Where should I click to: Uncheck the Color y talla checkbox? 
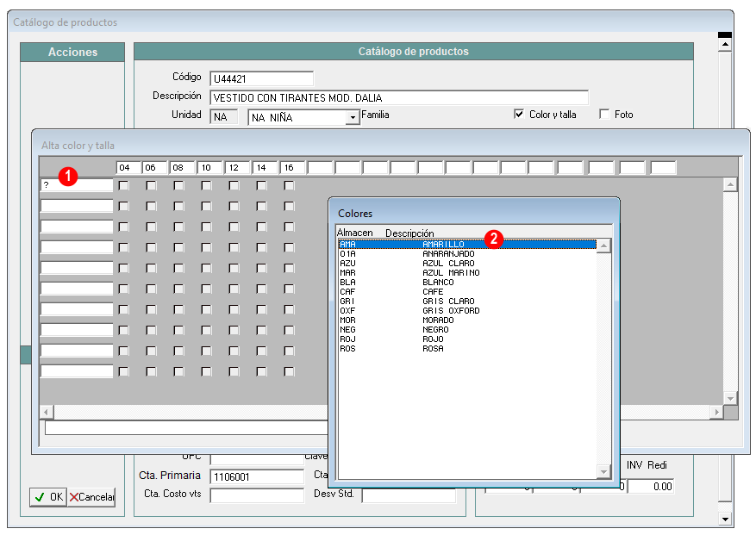[519, 115]
